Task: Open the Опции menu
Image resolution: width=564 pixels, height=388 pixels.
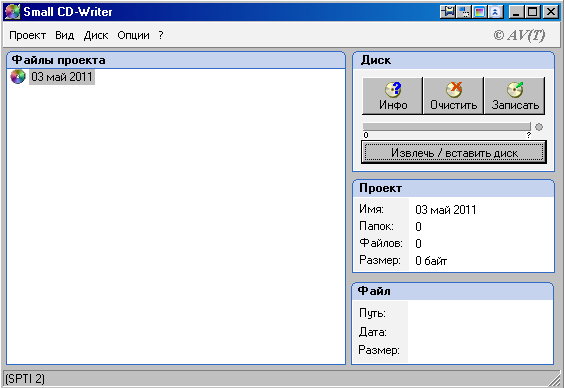Action: [133, 35]
